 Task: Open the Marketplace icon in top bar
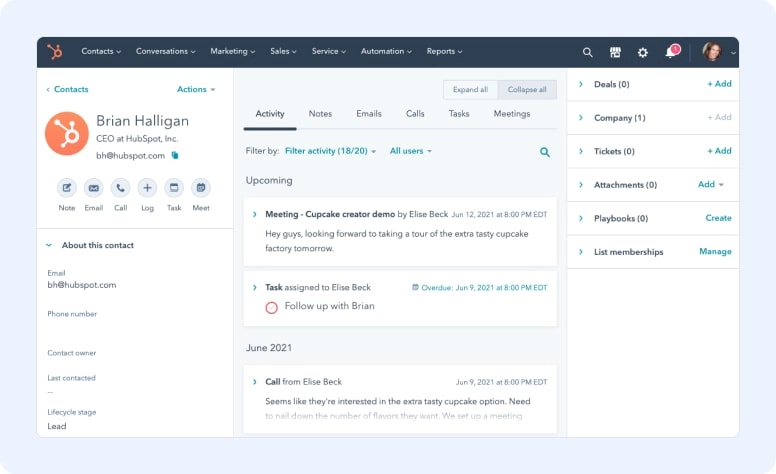coord(615,52)
